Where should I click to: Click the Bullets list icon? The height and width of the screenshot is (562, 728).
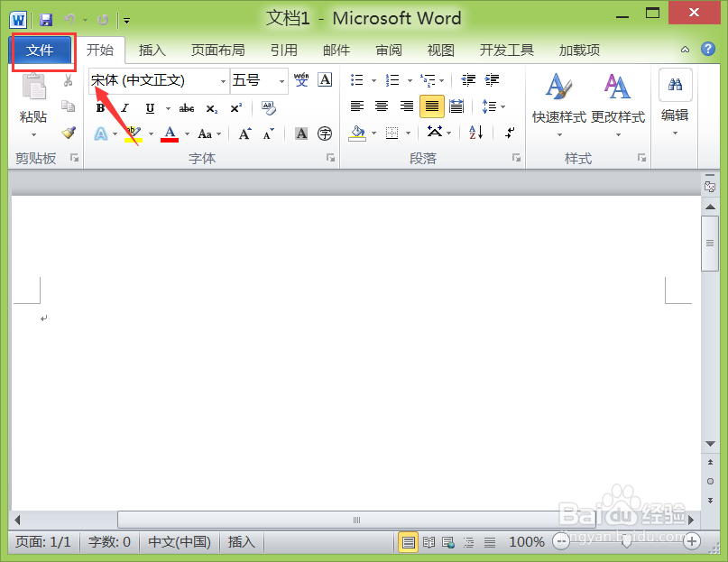[356, 80]
